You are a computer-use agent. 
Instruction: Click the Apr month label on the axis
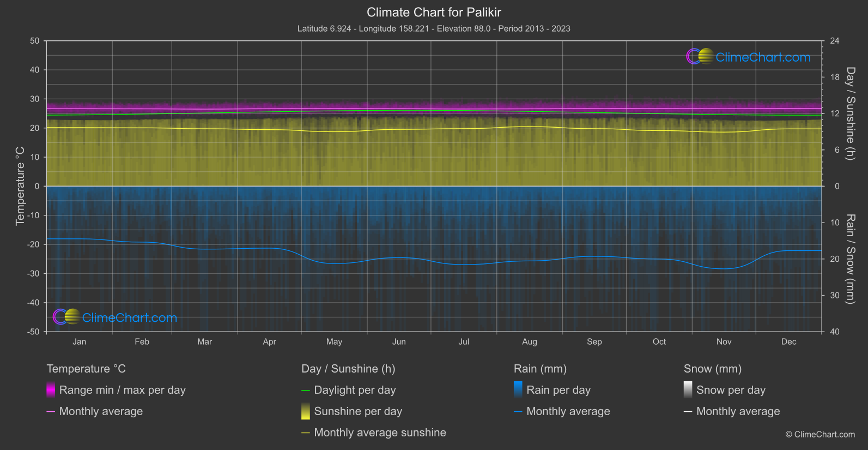point(270,341)
